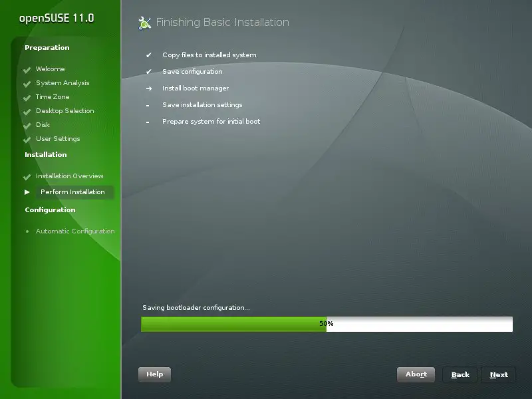The height and width of the screenshot is (399, 532).
Task: Click the Install boot manager text
Action: (x=196, y=88)
